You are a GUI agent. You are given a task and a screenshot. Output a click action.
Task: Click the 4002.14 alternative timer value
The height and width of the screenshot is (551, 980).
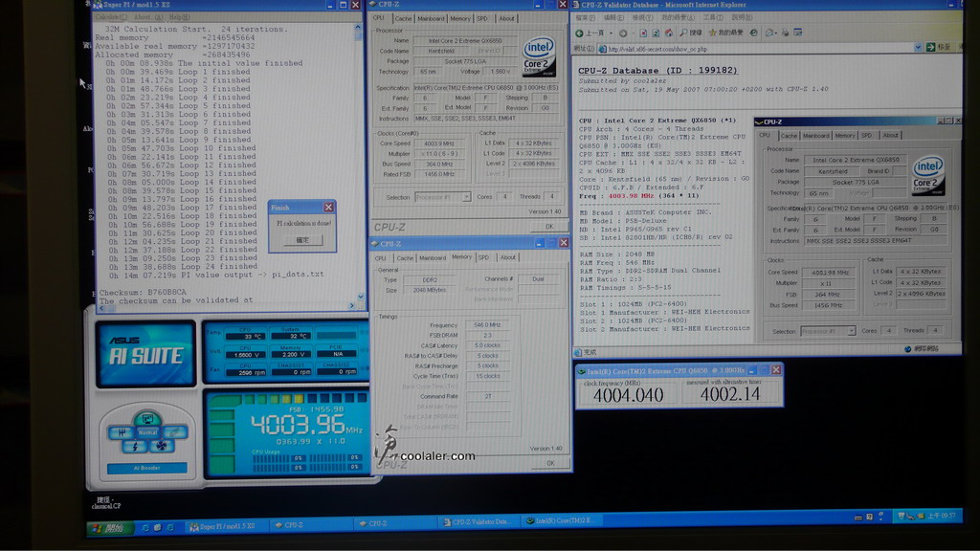730,394
